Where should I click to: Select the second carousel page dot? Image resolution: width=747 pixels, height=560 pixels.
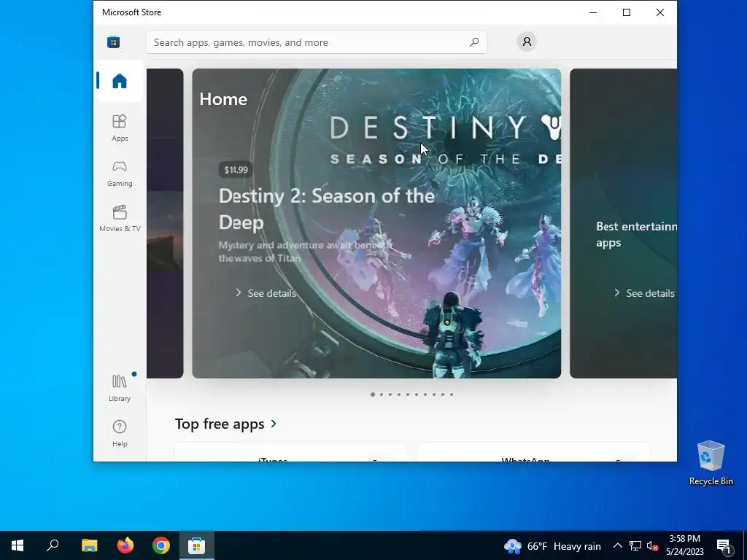pyautogui.click(x=381, y=394)
